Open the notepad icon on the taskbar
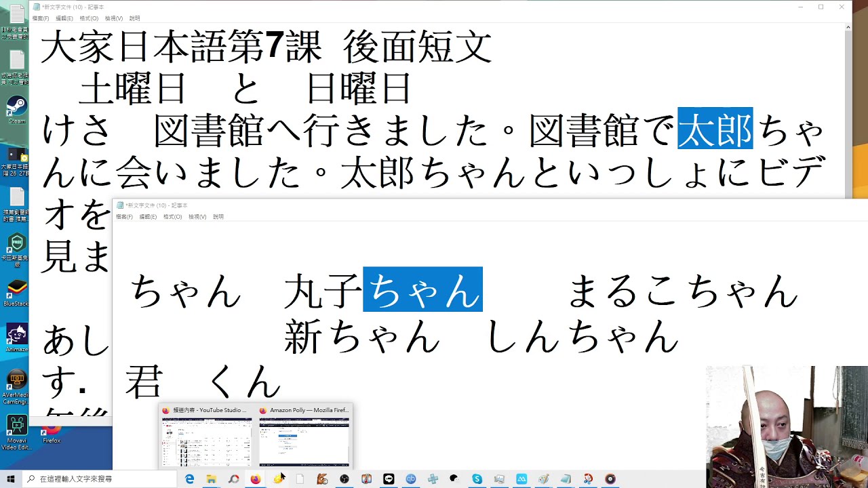Screen dimensions: 868x488 (566, 479)
